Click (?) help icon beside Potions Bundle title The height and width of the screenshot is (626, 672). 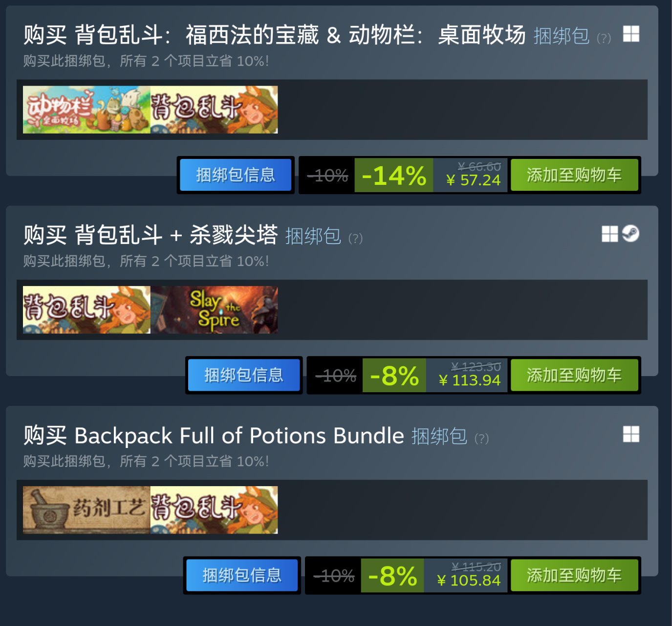click(481, 439)
